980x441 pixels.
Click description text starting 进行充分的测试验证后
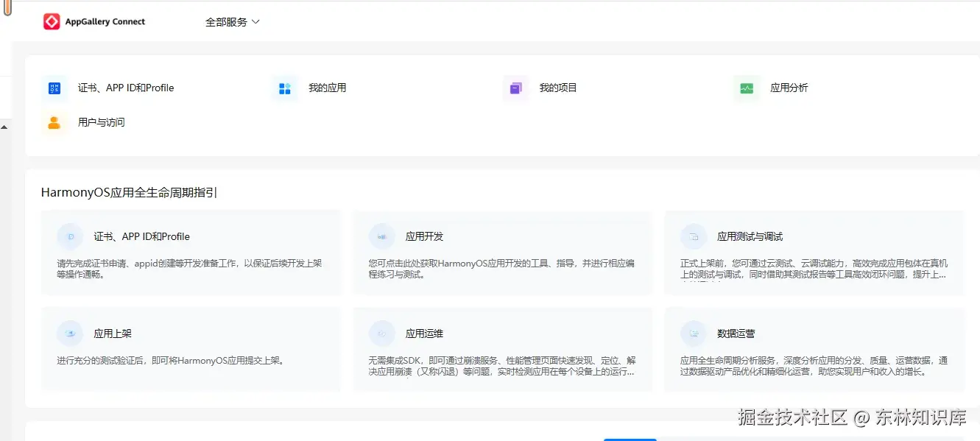[x=171, y=361]
